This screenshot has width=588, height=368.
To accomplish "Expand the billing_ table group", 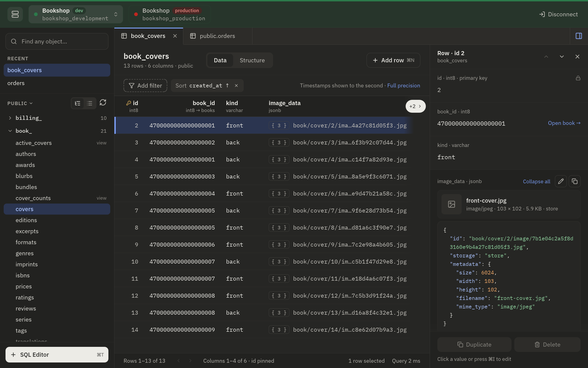I will [10, 118].
